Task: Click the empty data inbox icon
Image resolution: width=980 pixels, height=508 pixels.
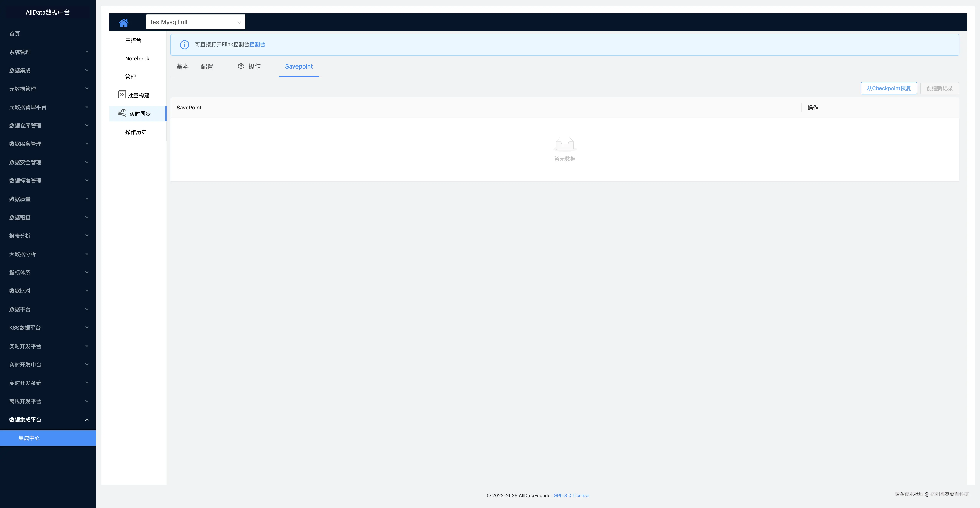Action: (x=564, y=144)
